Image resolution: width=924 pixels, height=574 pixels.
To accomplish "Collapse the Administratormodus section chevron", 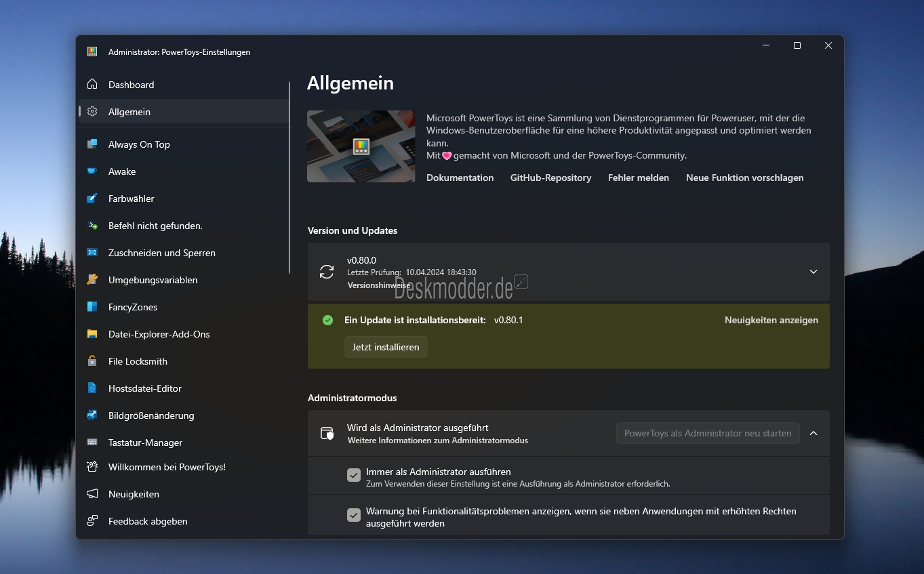I will coord(813,433).
